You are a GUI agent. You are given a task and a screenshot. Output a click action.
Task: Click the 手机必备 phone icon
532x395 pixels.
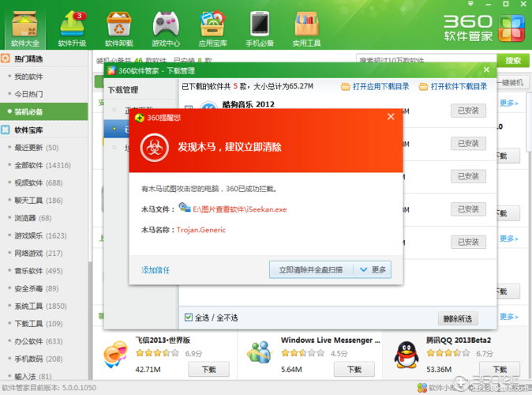260,25
